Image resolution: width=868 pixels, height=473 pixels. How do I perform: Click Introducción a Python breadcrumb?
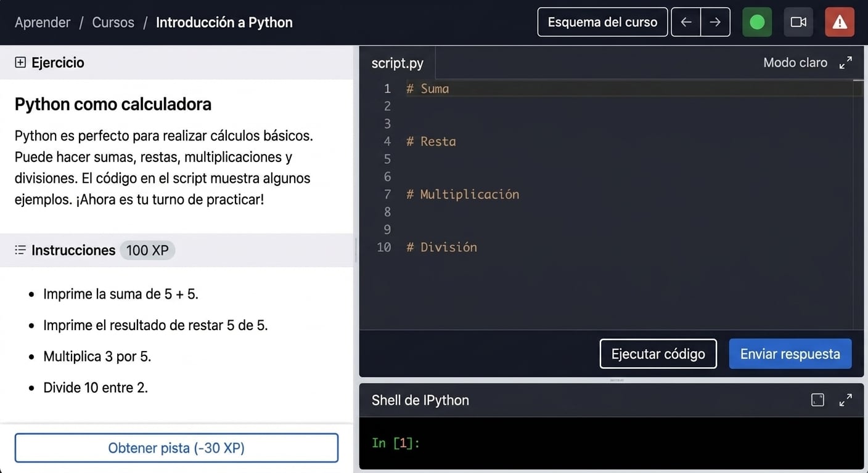pyautogui.click(x=224, y=22)
